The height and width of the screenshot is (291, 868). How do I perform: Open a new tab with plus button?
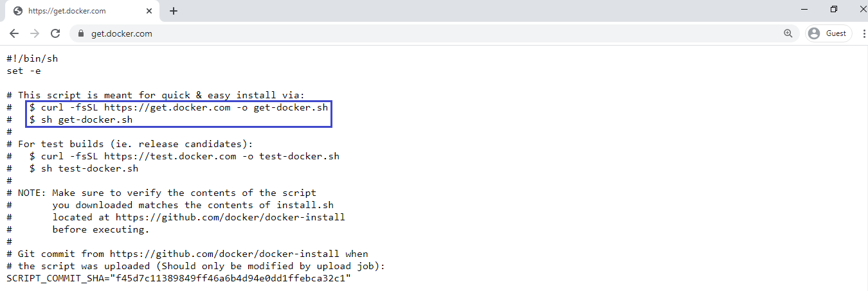click(x=174, y=11)
